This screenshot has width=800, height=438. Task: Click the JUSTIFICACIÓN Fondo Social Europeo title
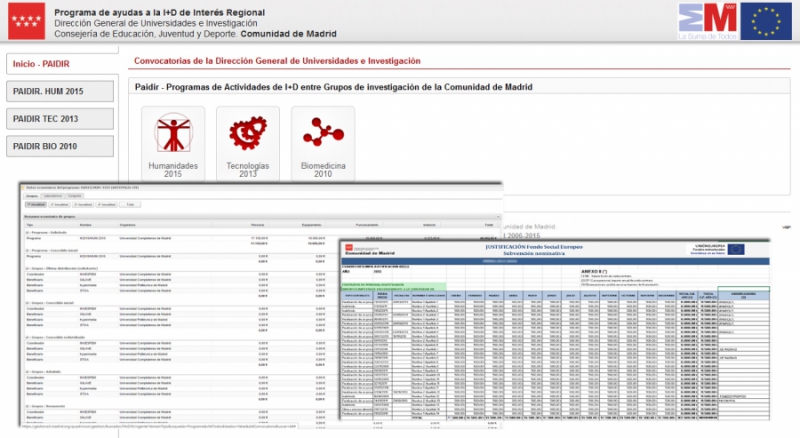[x=534, y=247]
